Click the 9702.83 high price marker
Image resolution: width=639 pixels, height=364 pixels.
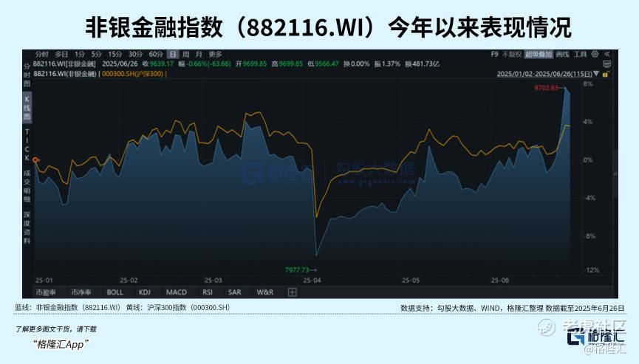point(546,88)
